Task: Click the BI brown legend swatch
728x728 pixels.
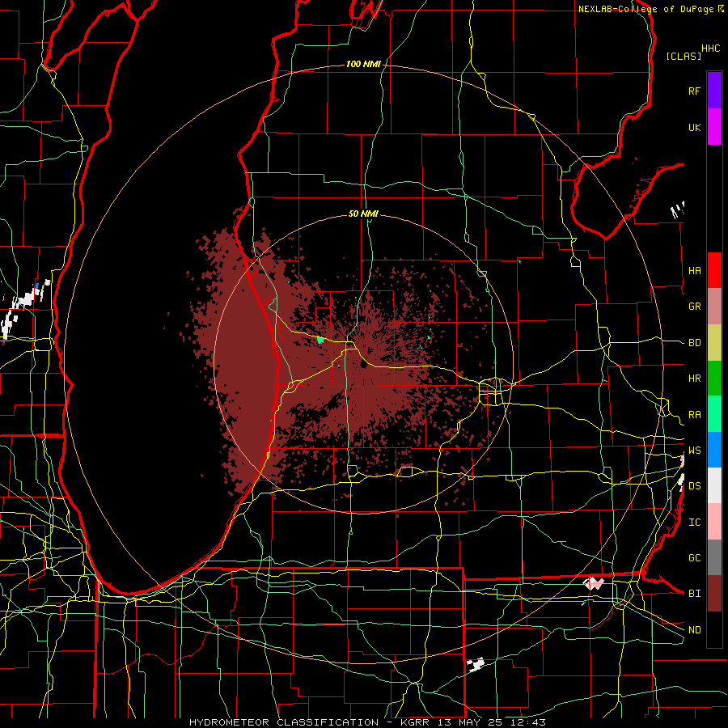Action: point(714,594)
